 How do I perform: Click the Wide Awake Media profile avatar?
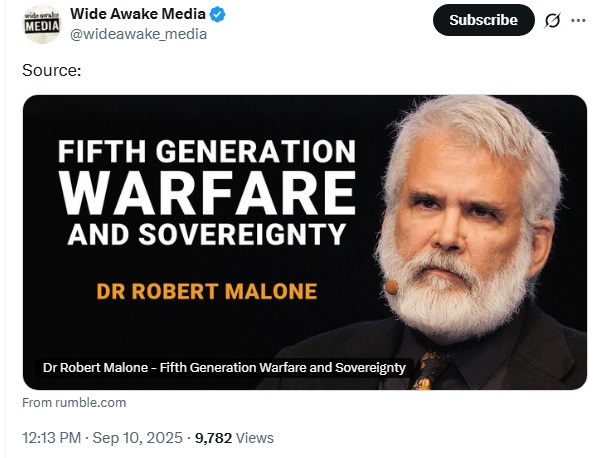tap(41, 24)
